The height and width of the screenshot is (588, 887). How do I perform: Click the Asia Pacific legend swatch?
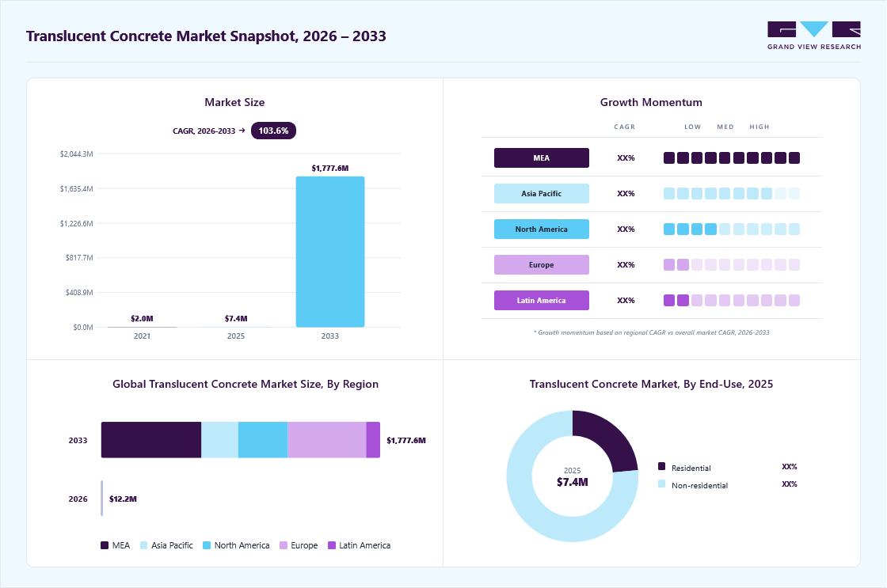point(143,545)
